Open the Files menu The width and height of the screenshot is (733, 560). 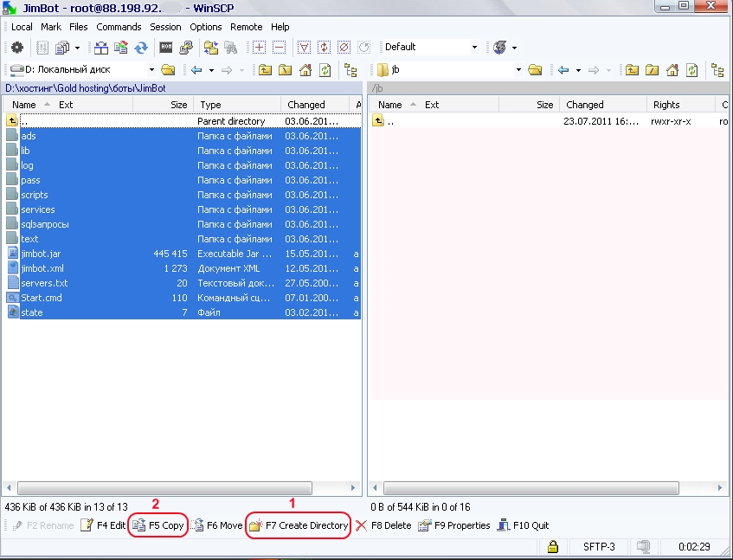pyautogui.click(x=79, y=27)
